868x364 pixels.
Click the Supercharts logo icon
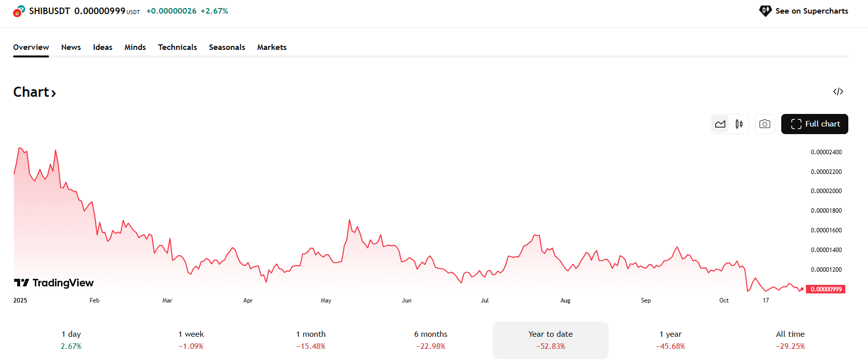coord(765,11)
